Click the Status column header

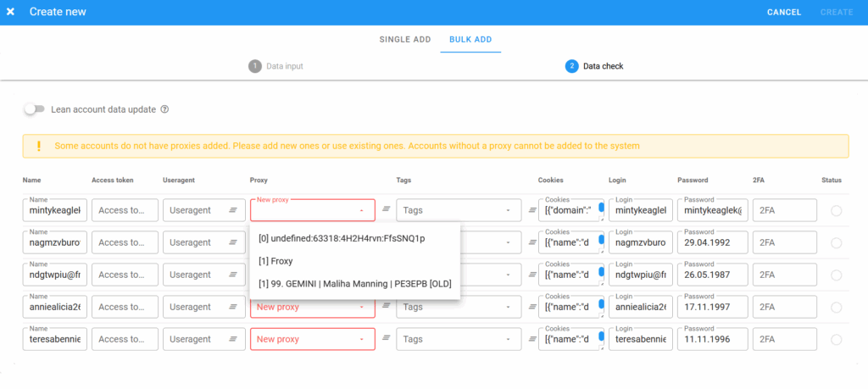832,180
